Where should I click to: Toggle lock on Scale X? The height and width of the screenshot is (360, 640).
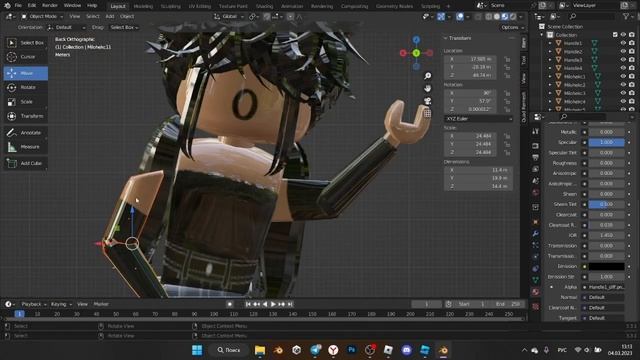507,136
